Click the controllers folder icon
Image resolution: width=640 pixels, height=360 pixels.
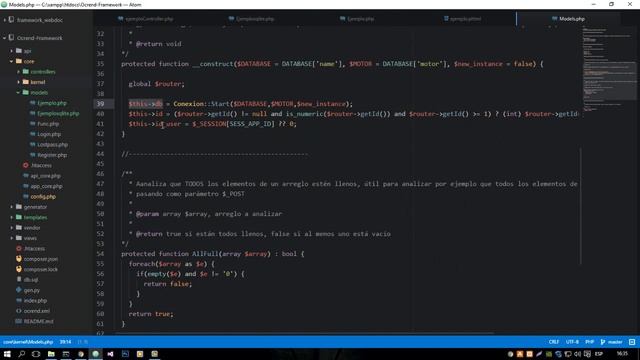click(26, 72)
